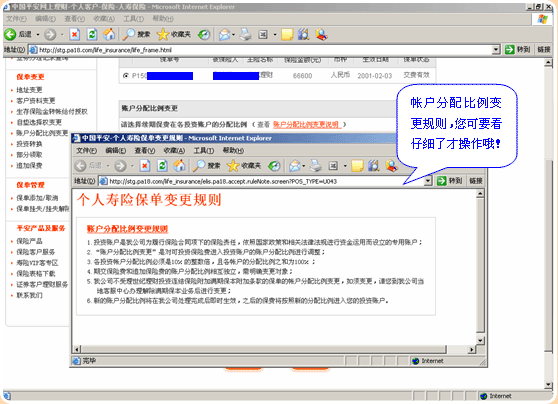
Task: Open 地址变更 in left sidebar
Action: 29,90
